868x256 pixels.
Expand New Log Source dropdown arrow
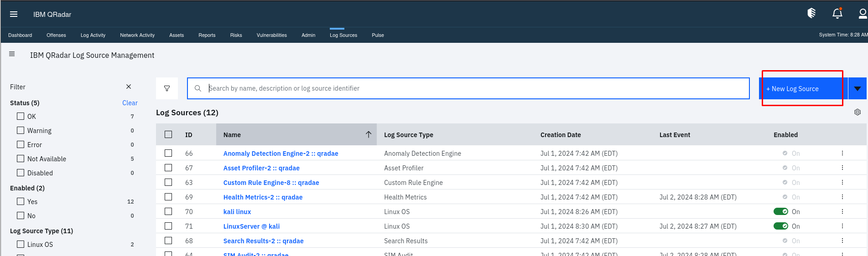coord(858,88)
